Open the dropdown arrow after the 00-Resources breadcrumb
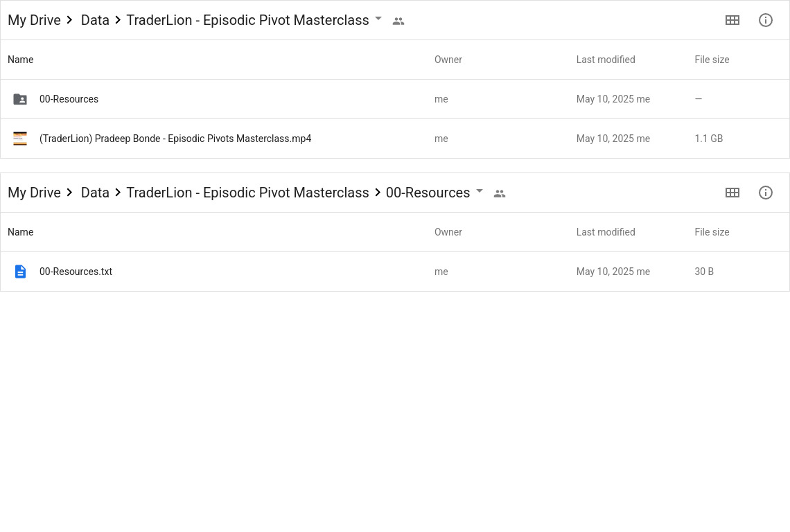The width and height of the screenshot is (790, 532). (x=480, y=191)
